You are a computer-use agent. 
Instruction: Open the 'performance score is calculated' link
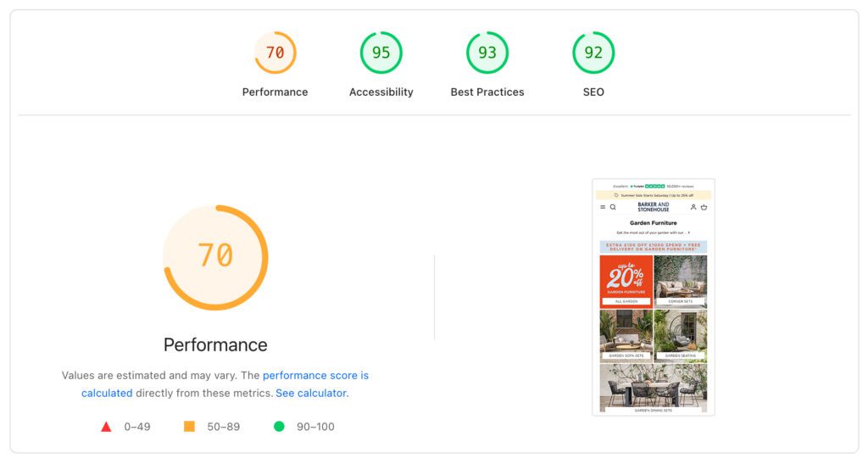pyautogui.click(x=315, y=375)
